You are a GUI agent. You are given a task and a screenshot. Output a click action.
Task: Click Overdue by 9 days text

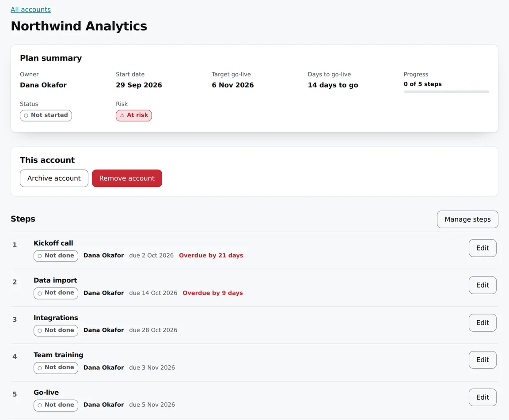pyautogui.click(x=213, y=293)
